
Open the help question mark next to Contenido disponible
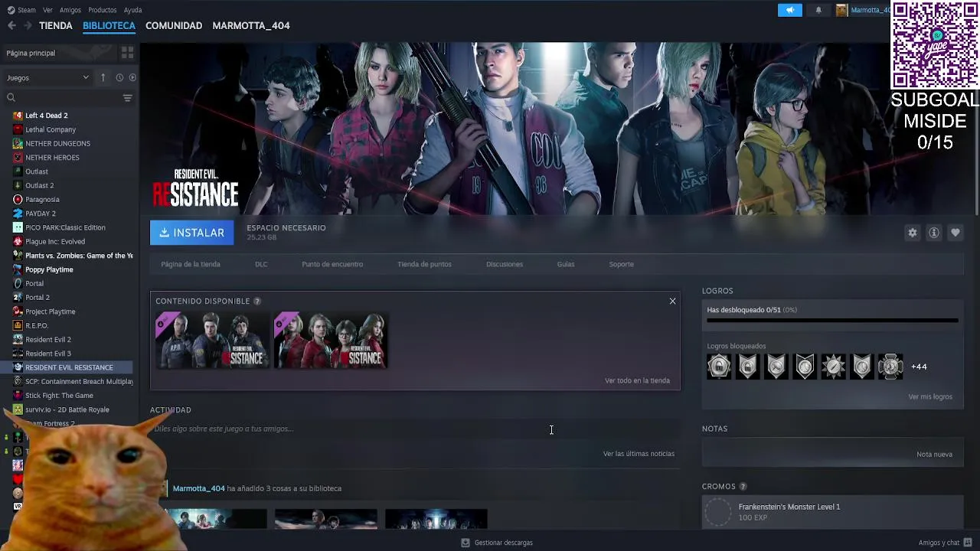pyautogui.click(x=257, y=302)
